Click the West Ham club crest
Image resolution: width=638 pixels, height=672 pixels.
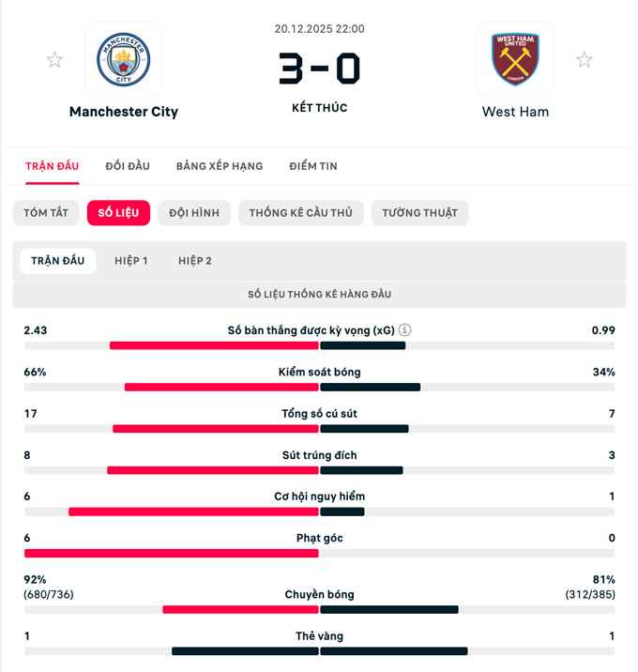point(515,60)
